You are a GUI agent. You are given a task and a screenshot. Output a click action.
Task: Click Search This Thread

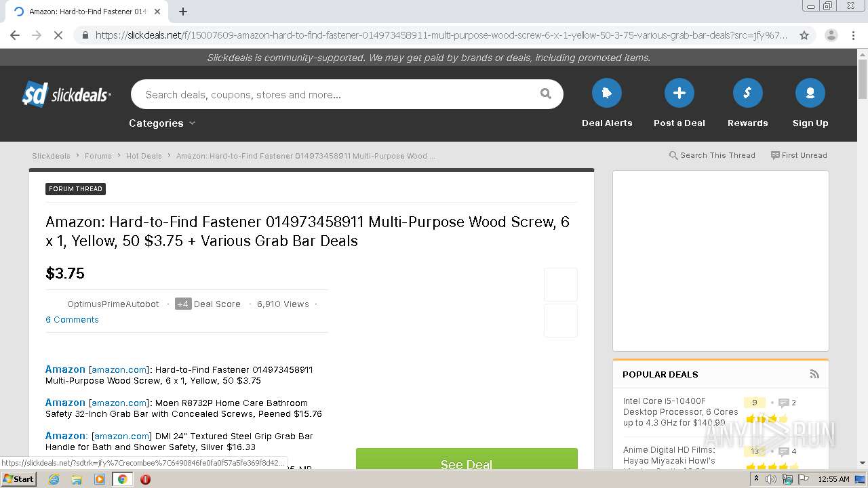[x=712, y=155]
